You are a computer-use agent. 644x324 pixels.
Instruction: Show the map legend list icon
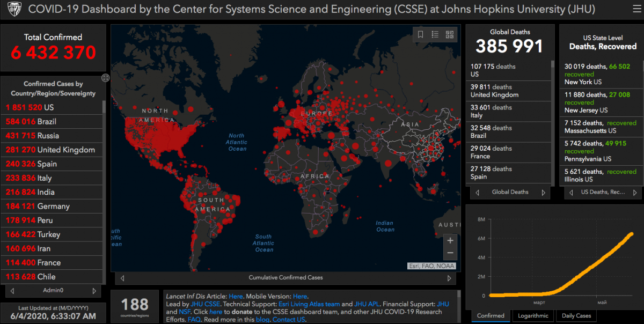point(435,34)
